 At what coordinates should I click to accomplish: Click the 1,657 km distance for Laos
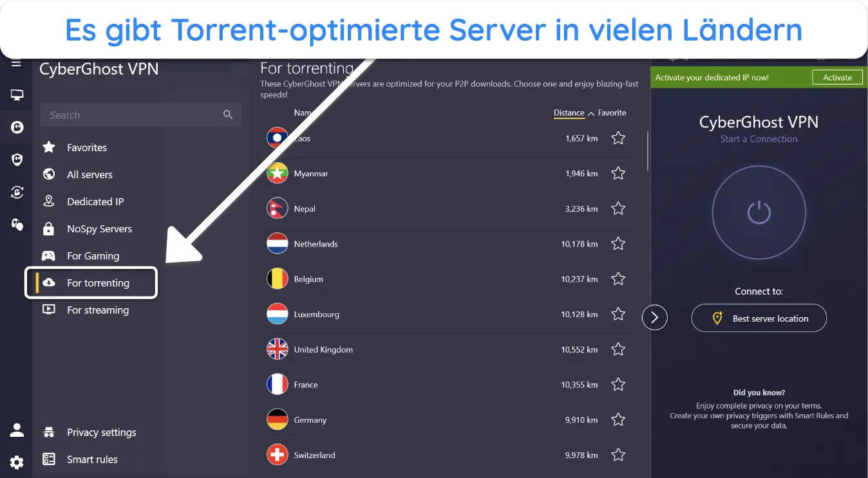pyautogui.click(x=581, y=138)
